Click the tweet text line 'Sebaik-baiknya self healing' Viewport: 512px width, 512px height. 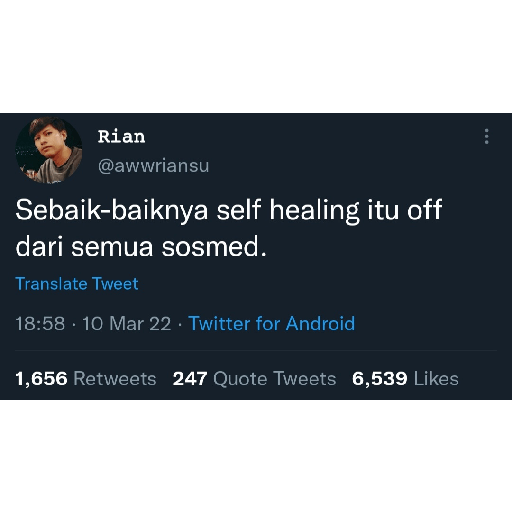click(x=187, y=211)
